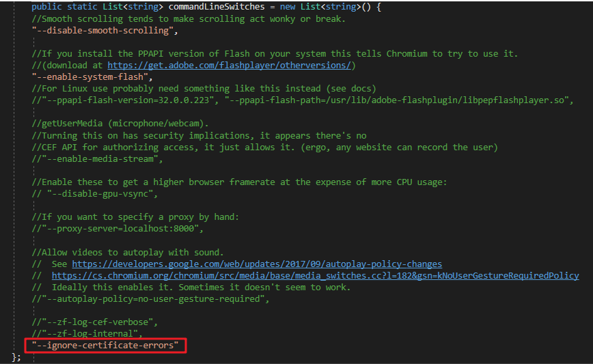Screen dimensions: 593x364
Task: Open the developers.google.com autoplay-policy-changes link
Action: click(257, 264)
